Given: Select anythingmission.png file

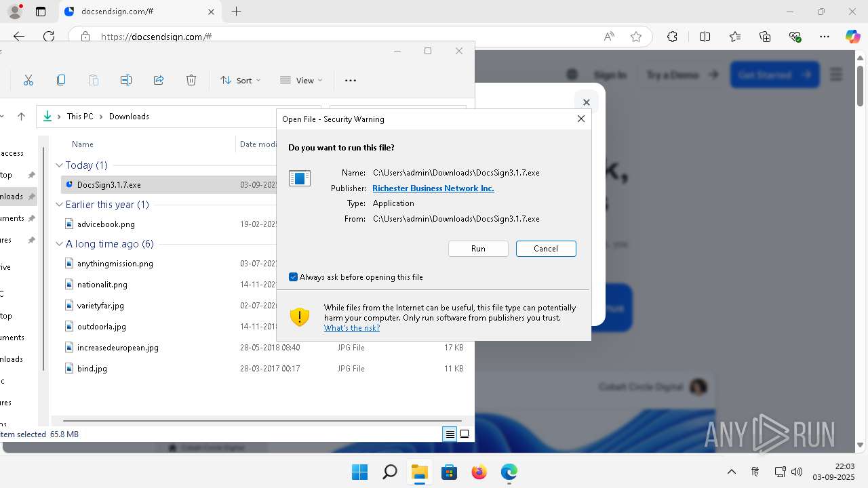Looking at the screenshot, I should [115, 264].
